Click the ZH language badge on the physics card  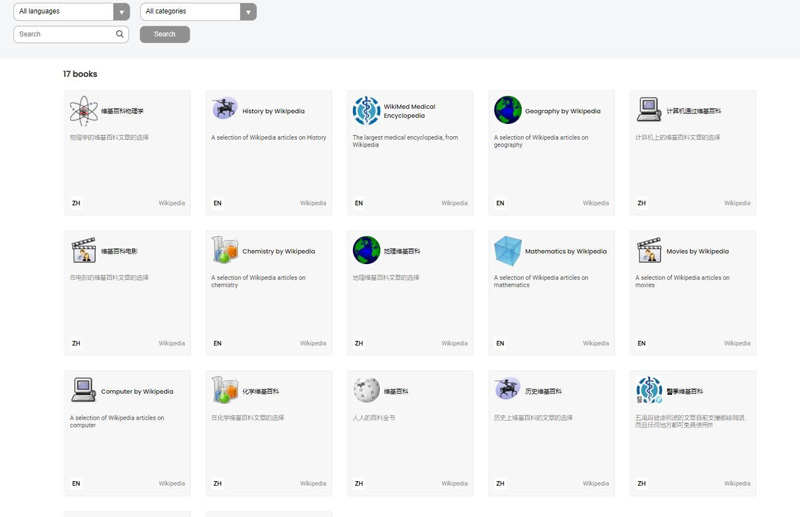coord(76,203)
